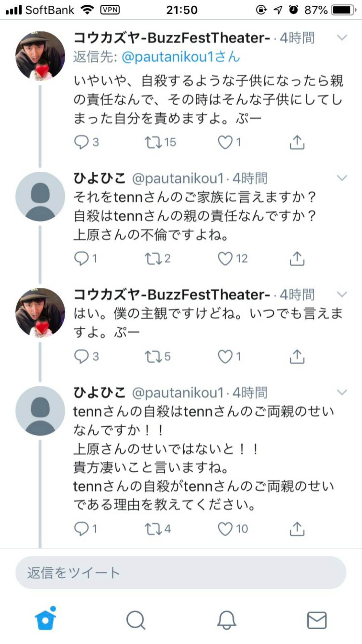Expand options chevron on second tweet by ひよひこ
The width and height of the screenshot is (362, 644).
point(342,178)
